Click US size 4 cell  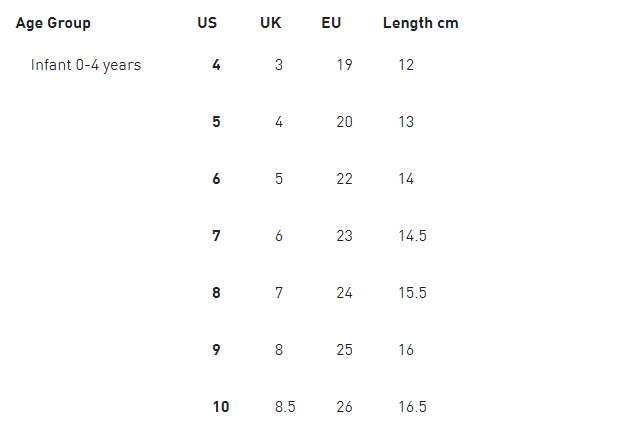216,65
